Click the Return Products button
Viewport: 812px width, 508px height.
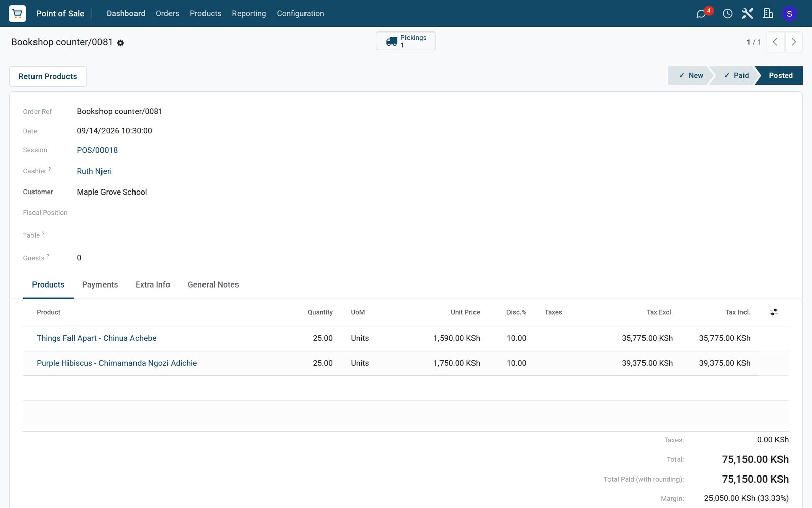(48, 76)
